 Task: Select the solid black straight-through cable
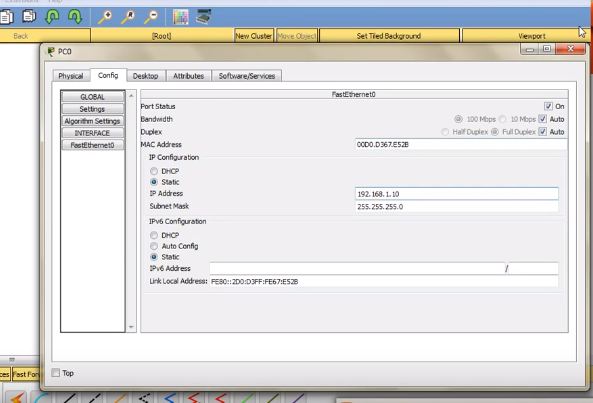coord(69,398)
